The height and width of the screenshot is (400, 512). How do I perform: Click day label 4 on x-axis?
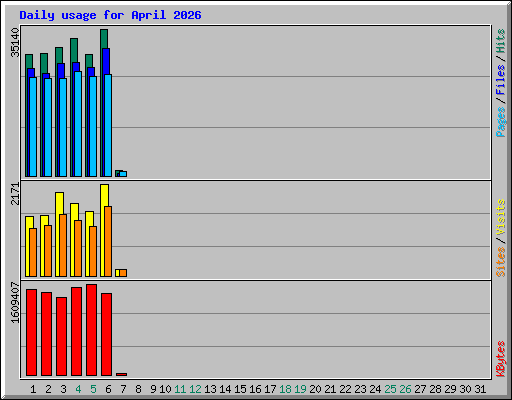tap(78, 389)
